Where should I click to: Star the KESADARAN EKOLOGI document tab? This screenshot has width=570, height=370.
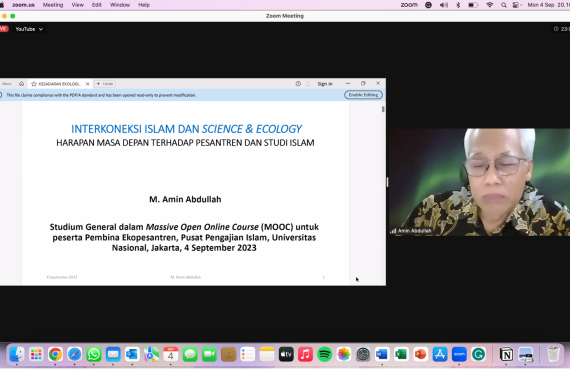pyautogui.click(x=34, y=84)
